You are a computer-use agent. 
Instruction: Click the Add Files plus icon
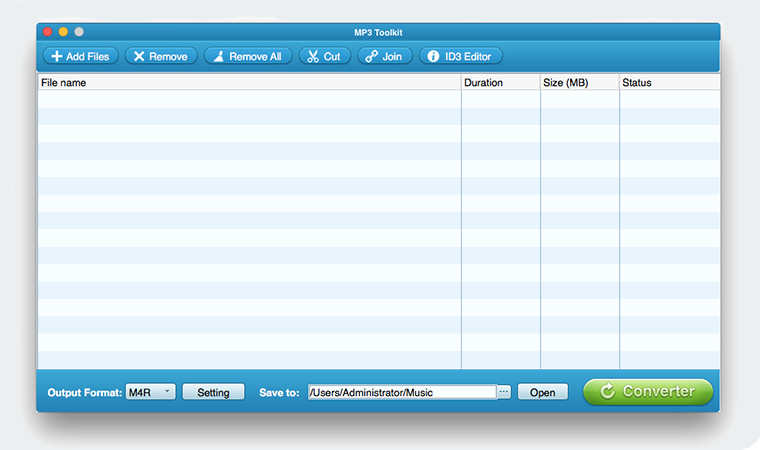pos(57,57)
